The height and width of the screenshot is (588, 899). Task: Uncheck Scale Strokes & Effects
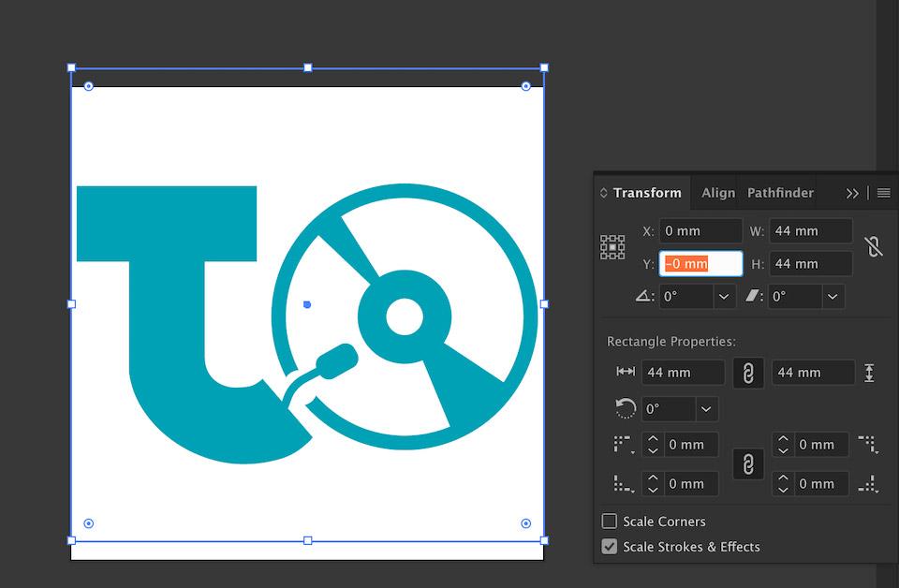coord(610,547)
